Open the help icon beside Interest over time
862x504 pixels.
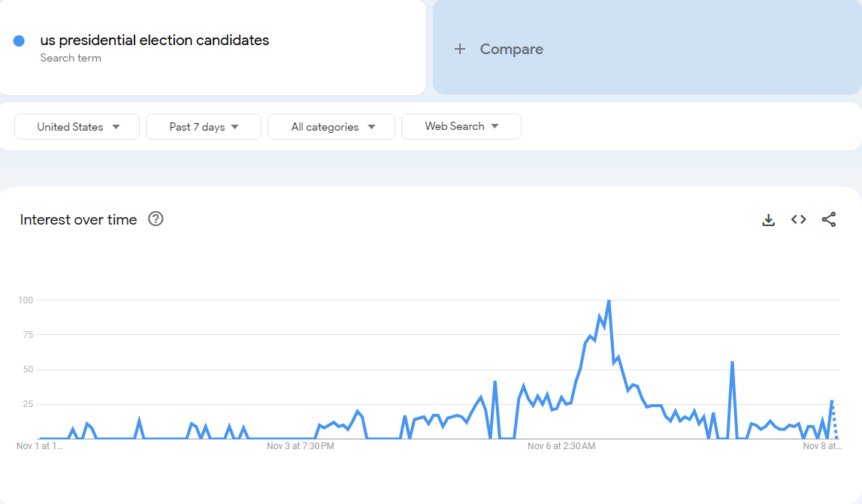pos(156,219)
